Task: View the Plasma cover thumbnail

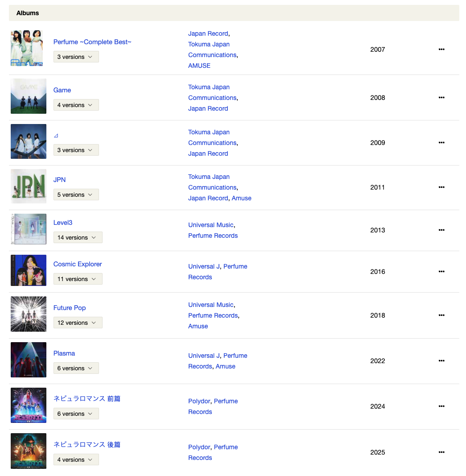Action: click(29, 360)
